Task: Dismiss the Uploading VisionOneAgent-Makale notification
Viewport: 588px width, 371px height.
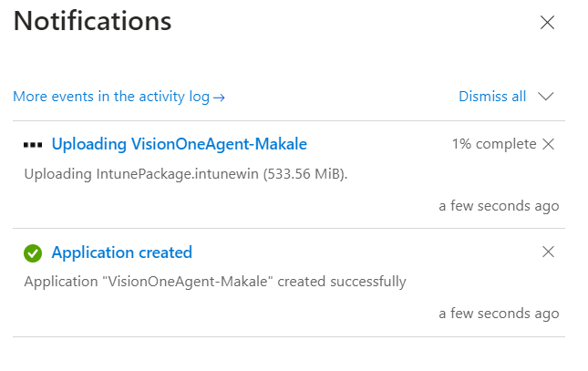Action: [x=548, y=144]
